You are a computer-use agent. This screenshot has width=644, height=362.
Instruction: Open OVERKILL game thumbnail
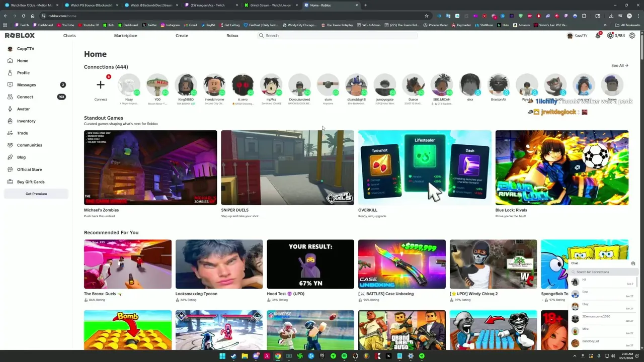click(x=425, y=167)
